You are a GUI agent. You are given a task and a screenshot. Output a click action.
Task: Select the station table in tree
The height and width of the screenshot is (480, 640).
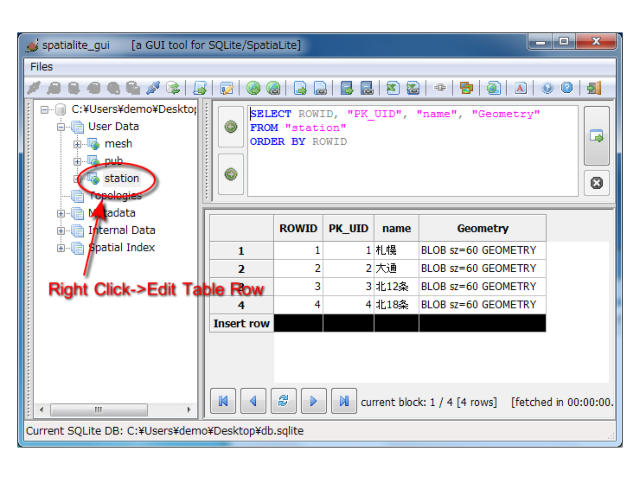click(x=122, y=178)
